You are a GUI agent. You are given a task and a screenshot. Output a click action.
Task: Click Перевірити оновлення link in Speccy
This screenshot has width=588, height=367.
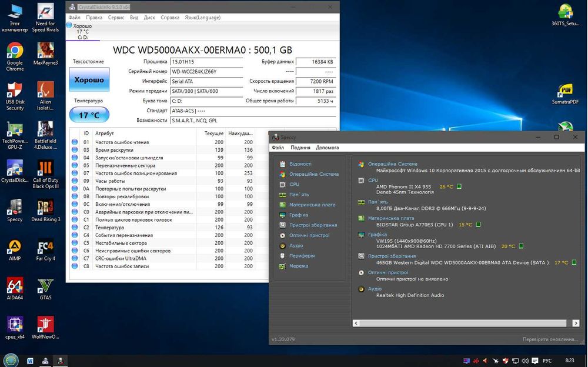pyautogui.click(x=550, y=339)
